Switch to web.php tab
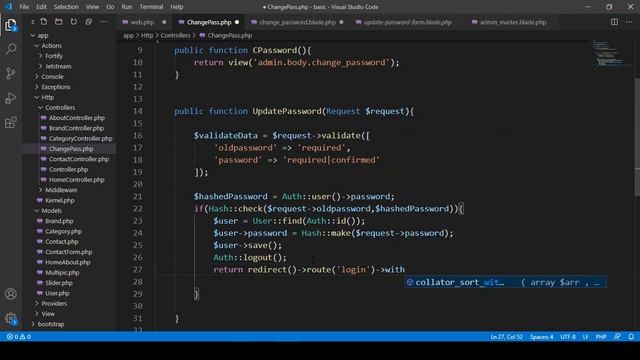 [x=143, y=22]
